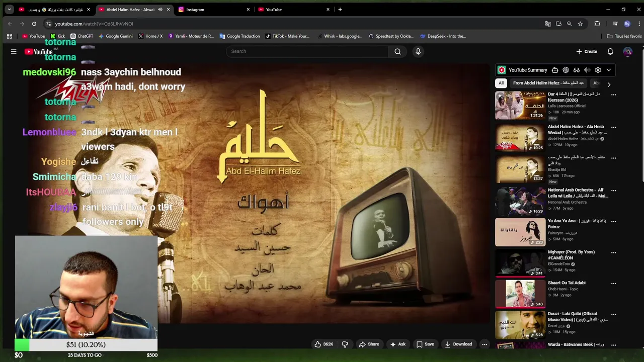The width and height of the screenshot is (644, 362).
Task: Open the YouTube account avatar menu
Action: click(x=627, y=51)
